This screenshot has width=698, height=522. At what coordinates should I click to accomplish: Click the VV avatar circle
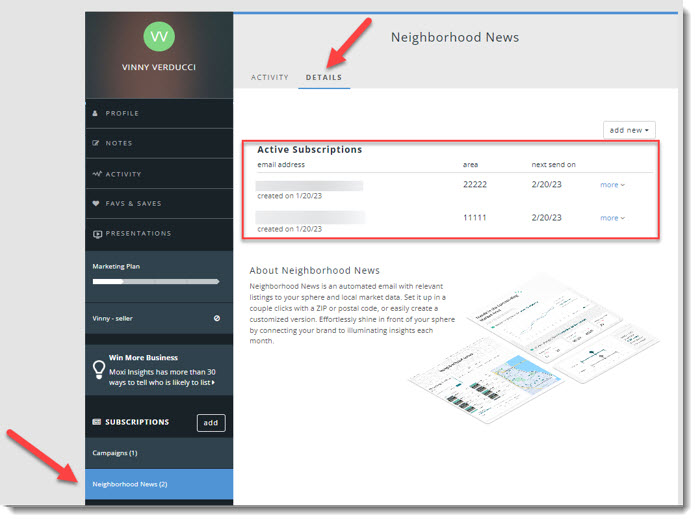[158, 36]
